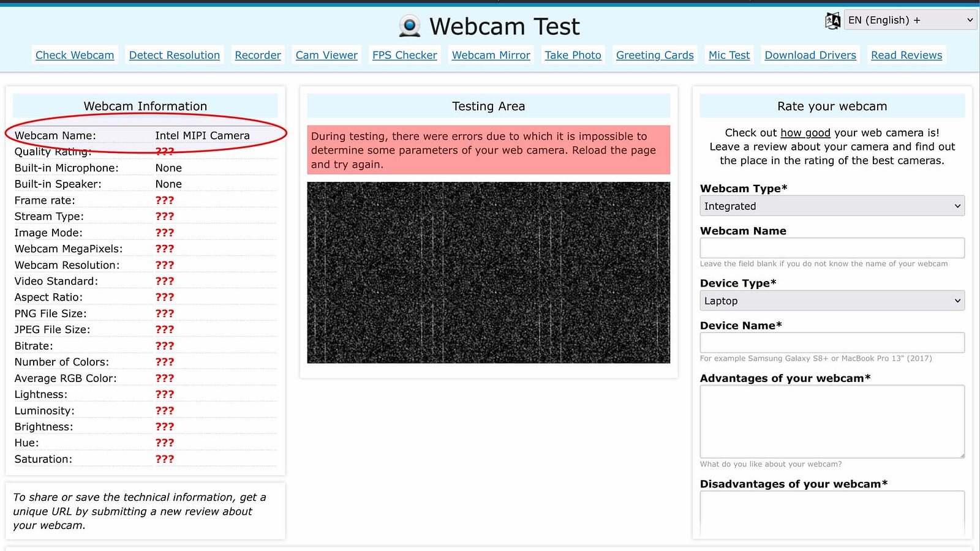980x551 pixels.
Task: Click Download Drivers link
Action: coord(810,55)
